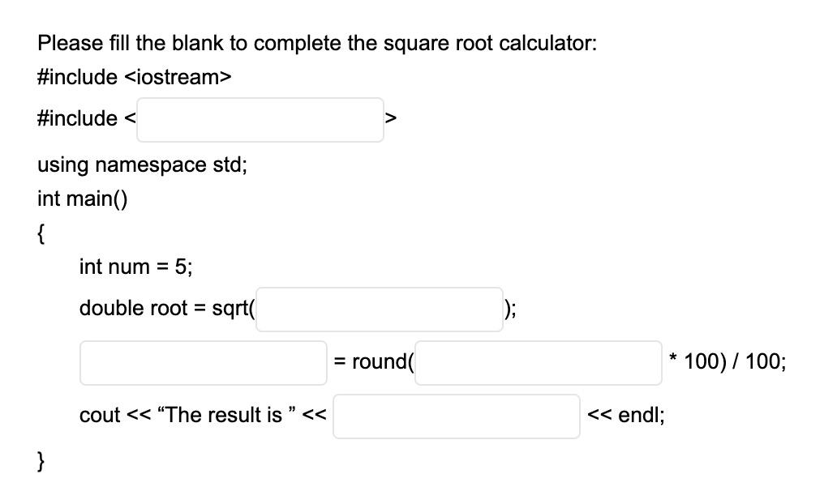The width and height of the screenshot is (837, 504).
Task: Click the blank before the equals round sign
Action: [202, 362]
